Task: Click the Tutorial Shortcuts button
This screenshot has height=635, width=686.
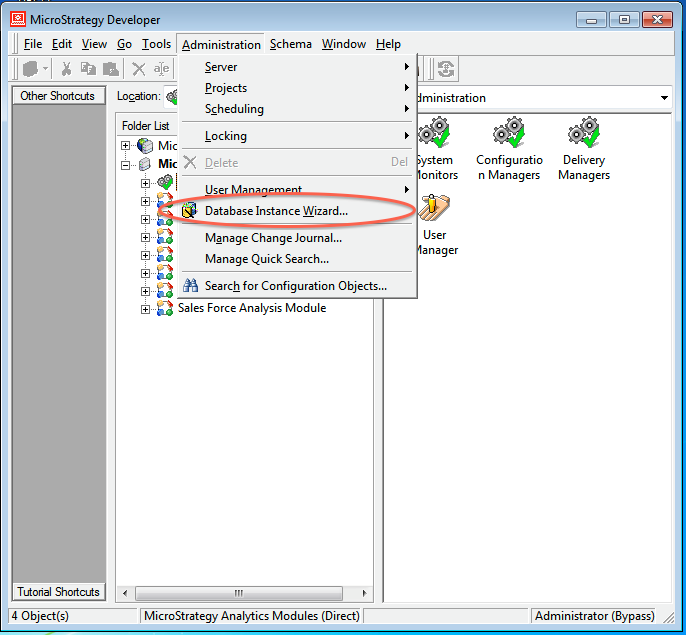Action: pos(58,592)
